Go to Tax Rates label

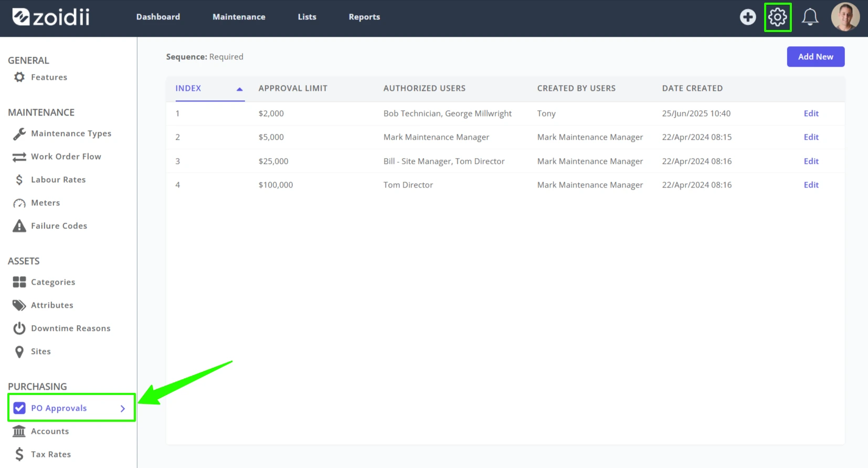51,454
